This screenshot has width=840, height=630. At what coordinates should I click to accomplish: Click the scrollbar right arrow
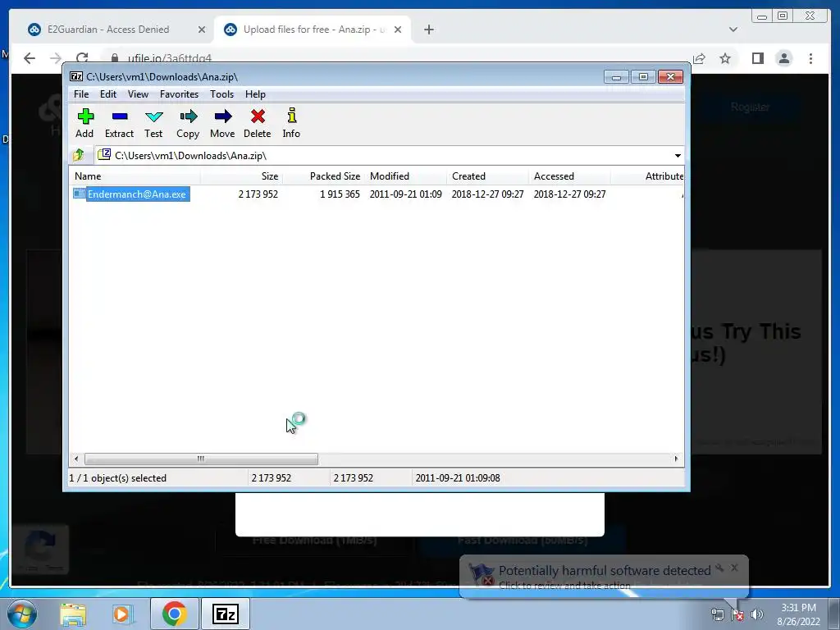click(676, 459)
